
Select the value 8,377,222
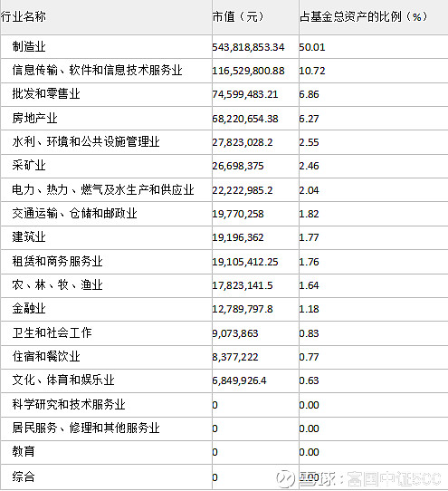pos(235,357)
